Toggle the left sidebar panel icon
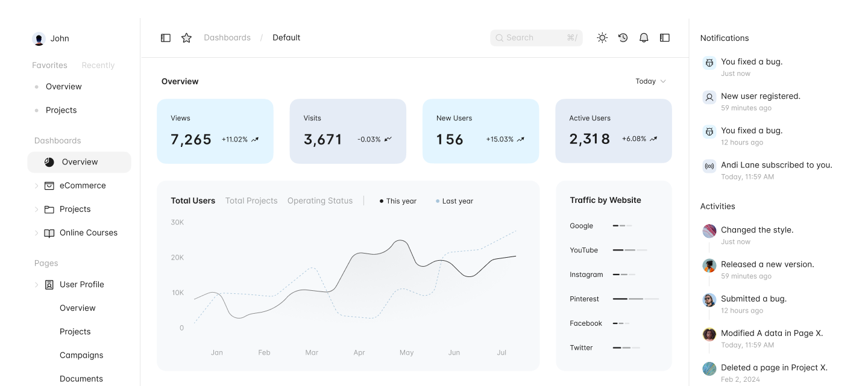The image size is (868, 386). pyautogui.click(x=166, y=38)
